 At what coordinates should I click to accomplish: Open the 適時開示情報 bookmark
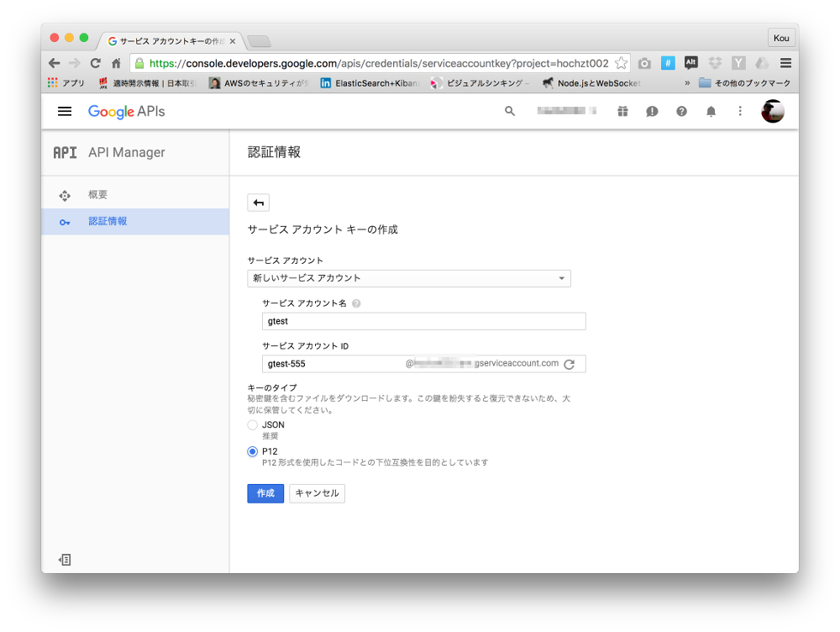pyautogui.click(x=147, y=83)
